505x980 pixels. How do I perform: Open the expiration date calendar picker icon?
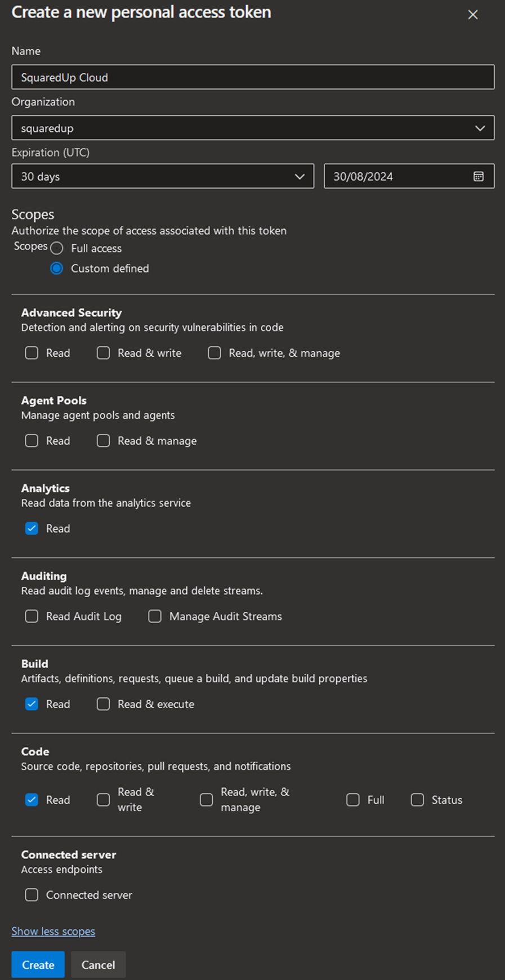point(478,176)
